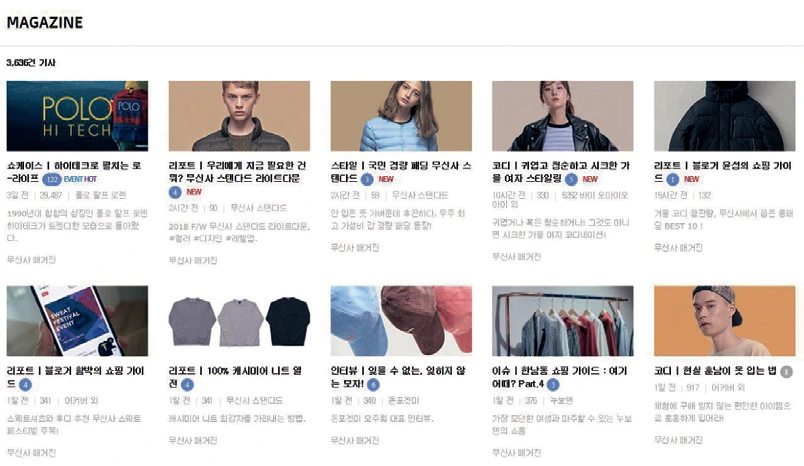Click the 100% 캐시미어 니트 article title
Image resolution: width=804 pixels, height=466 pixels.
click(x=235, y=377)
